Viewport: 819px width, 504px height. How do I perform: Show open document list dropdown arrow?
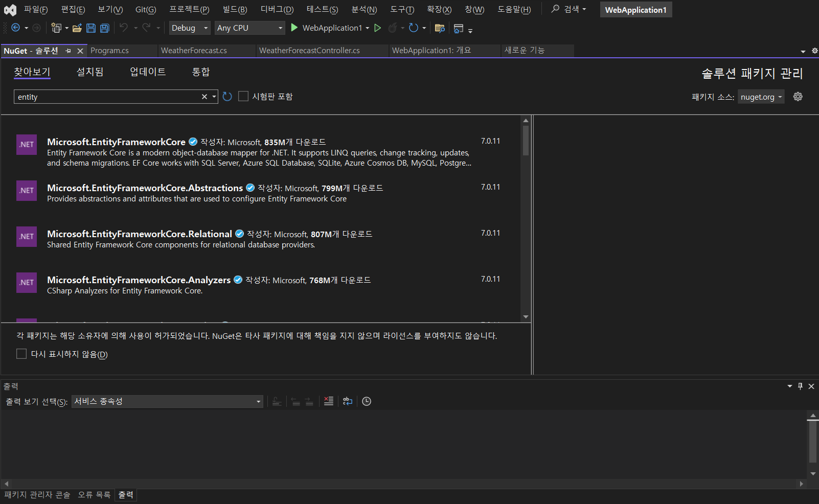pyautogui.click(x=803, y=51)
